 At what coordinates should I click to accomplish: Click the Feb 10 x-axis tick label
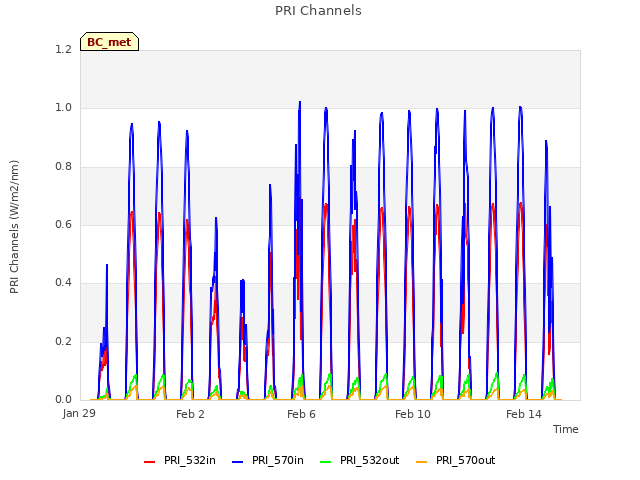pyautogui.click(x=413, y=414)
